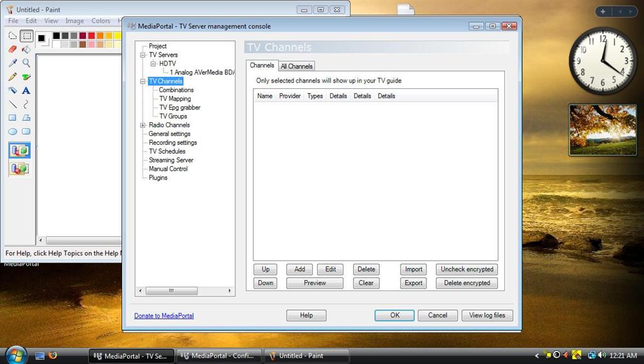Open TV Epg grabber settings
The width and height of the screenshot is (644, 364).
click(x=180, y=107)
